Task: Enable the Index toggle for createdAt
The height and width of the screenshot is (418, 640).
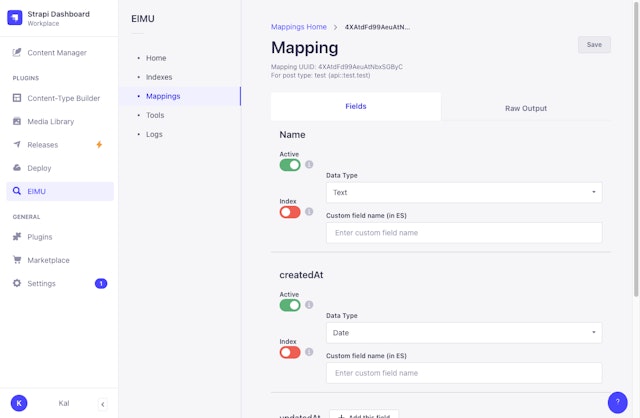Action: (290, 352)
